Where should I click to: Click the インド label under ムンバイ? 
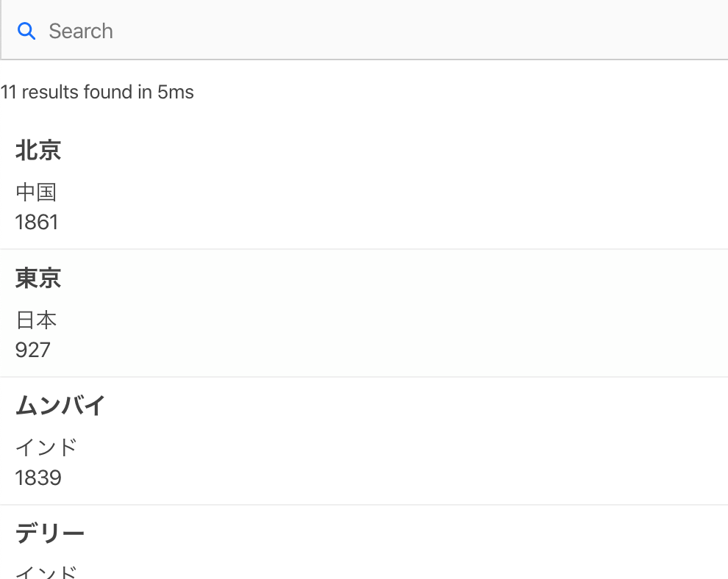coord(46,447)
